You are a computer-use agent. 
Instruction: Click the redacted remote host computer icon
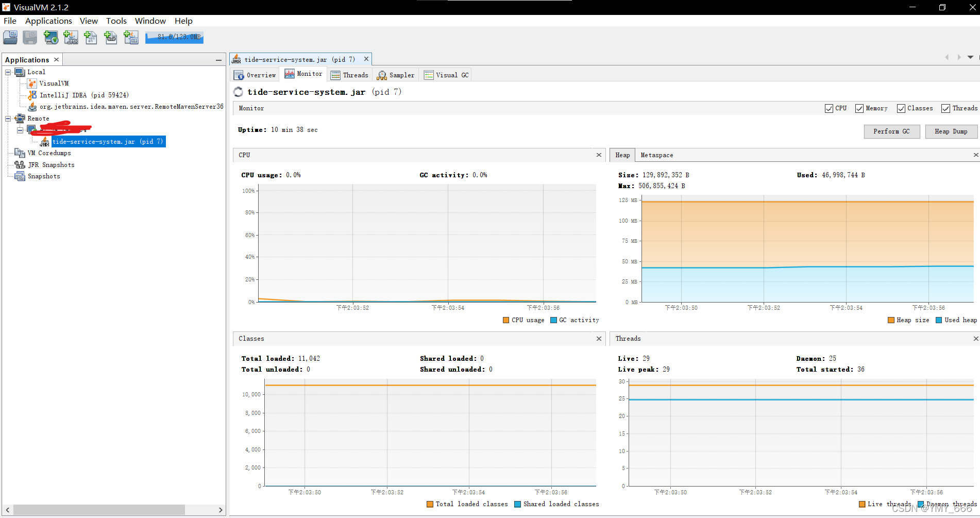[32, 130]
